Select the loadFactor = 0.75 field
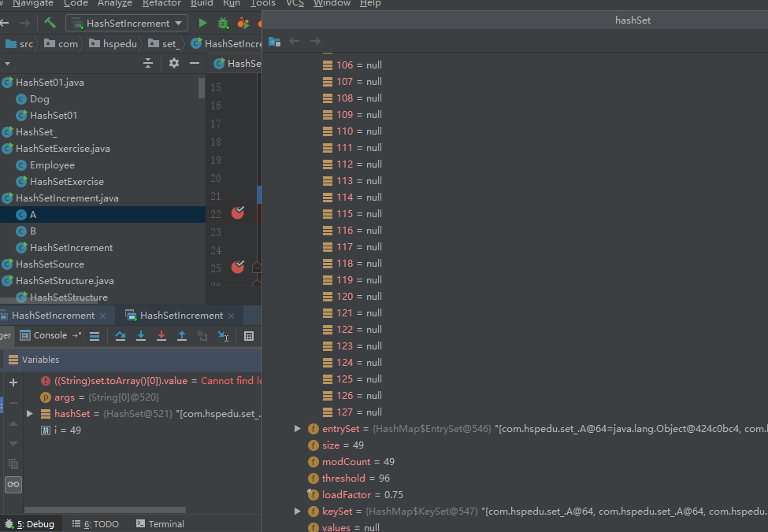Screen dimensions: 768x532 point(355,495)
